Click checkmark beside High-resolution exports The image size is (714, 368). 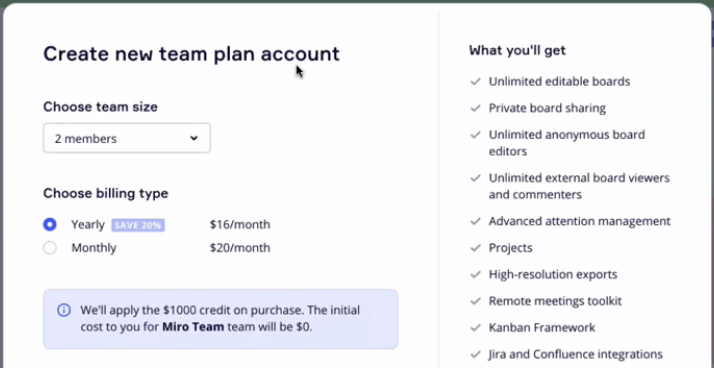point(475,275)
